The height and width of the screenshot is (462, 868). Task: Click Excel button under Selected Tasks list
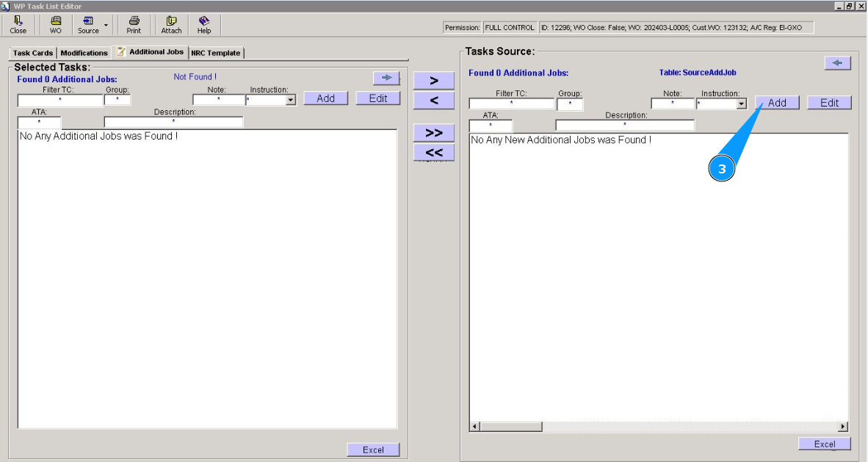(x=373, y=450)
